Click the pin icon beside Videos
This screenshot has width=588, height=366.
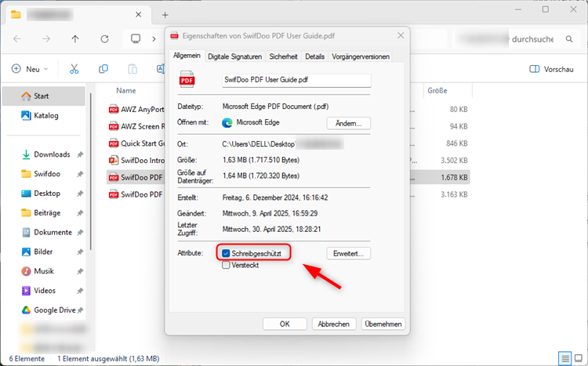point(80,291)
